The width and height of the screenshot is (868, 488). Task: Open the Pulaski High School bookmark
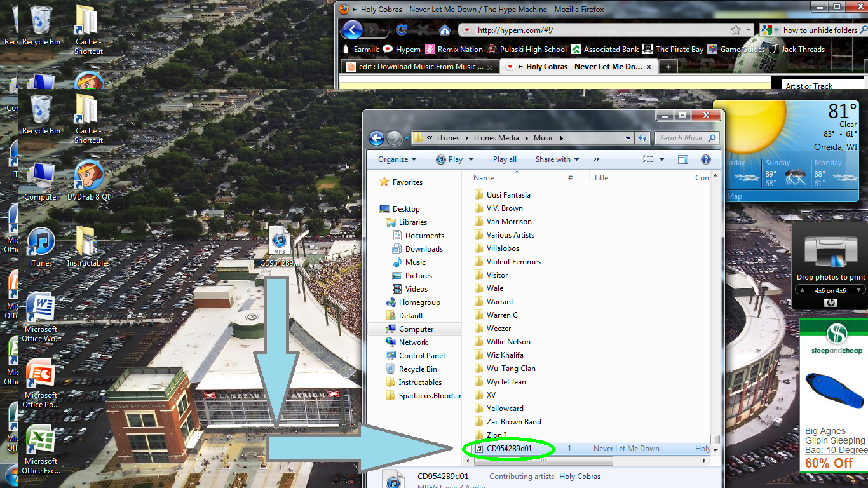tap(527, 49)
